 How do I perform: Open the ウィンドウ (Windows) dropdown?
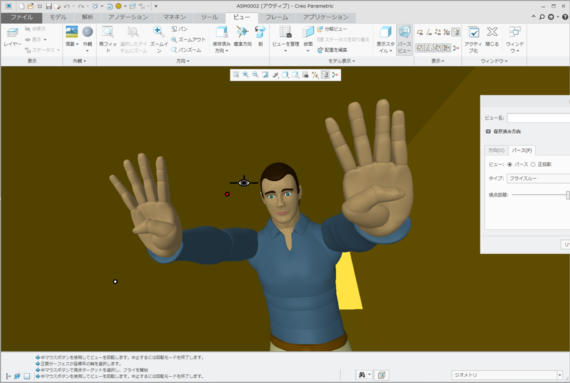pyautogui.click(x=515, y=47)
